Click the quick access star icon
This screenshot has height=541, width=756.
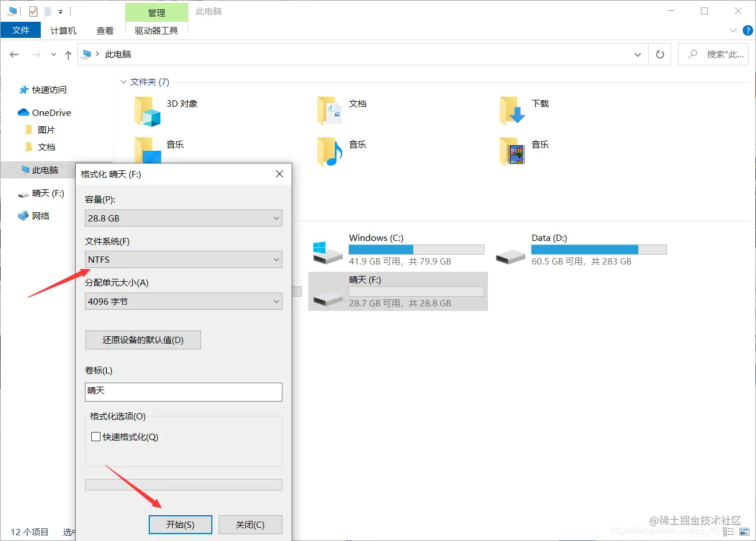[24, 89]
